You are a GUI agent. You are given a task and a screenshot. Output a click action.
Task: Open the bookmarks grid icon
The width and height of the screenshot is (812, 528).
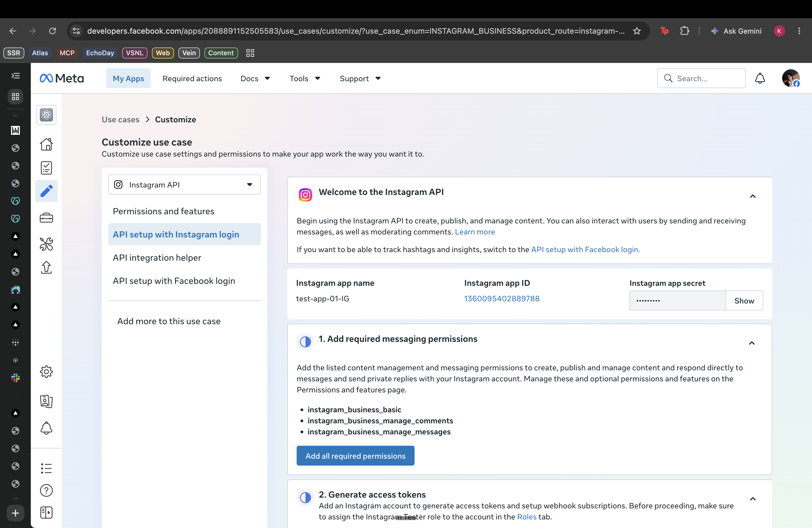tap(250, 53)
